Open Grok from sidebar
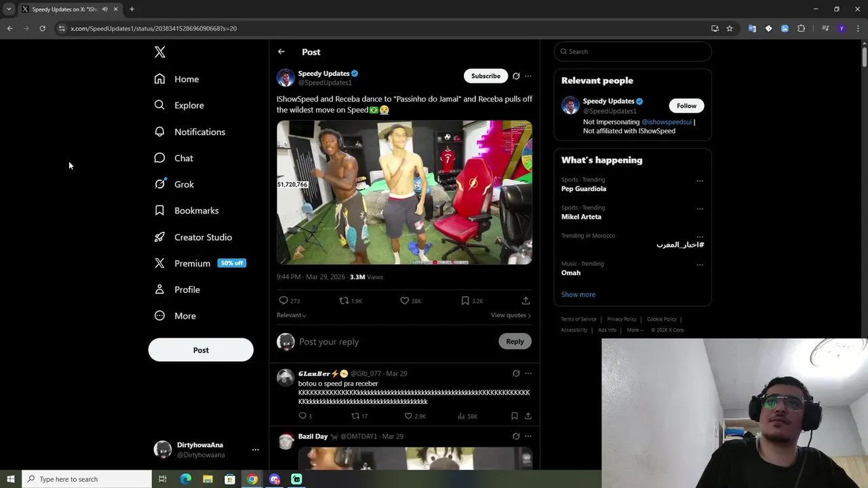The image size is (868, 488). (174, 184)
